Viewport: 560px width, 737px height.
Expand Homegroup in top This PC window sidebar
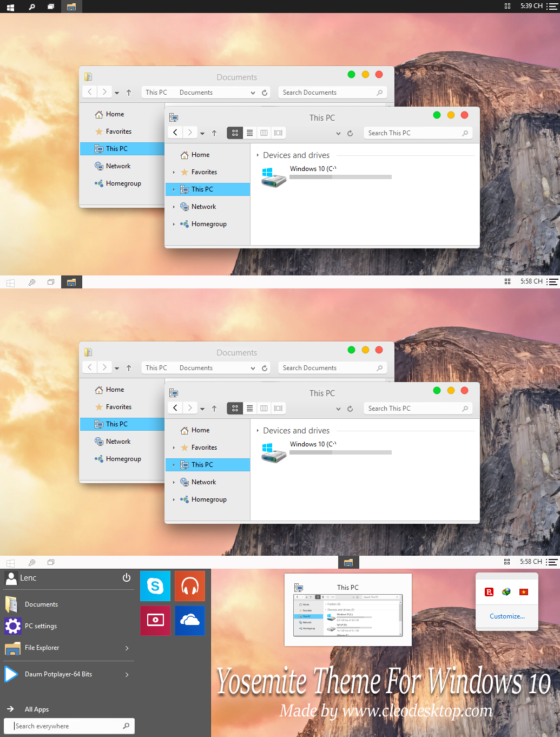click(x=174, y=224)
